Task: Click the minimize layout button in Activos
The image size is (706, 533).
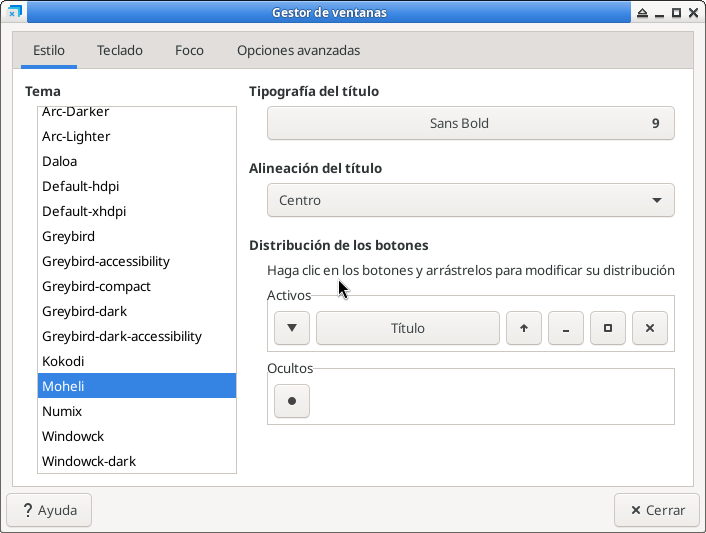Action: click(x=566, y=328)
